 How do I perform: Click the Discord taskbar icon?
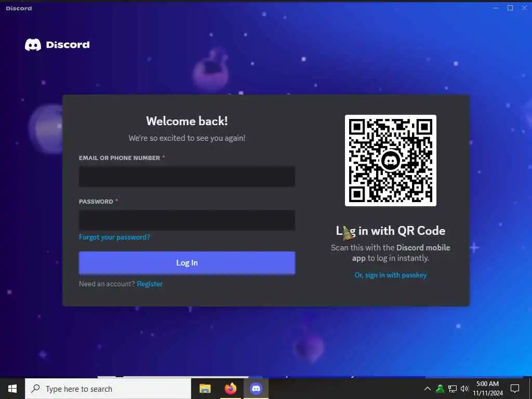[x=256, y=389]
